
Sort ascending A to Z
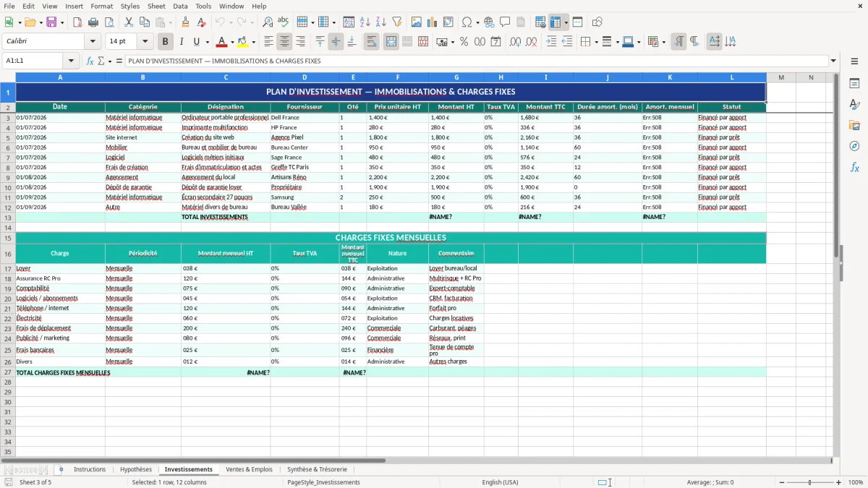pos(365,22)
